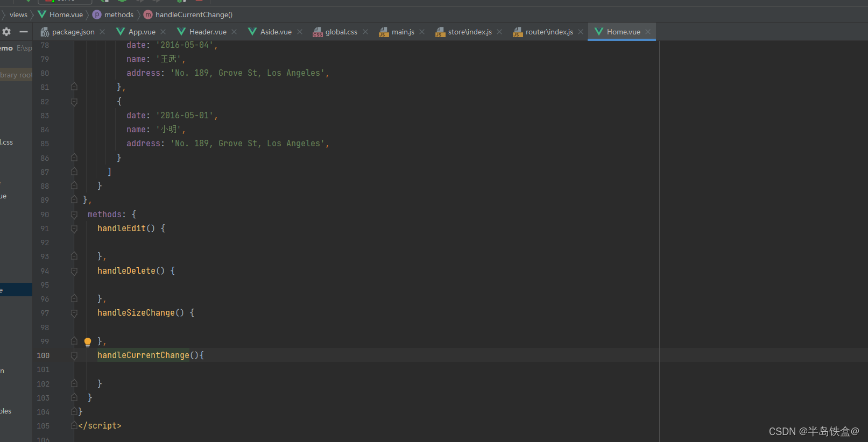Fold closing marker at line 81

point(74,87)
